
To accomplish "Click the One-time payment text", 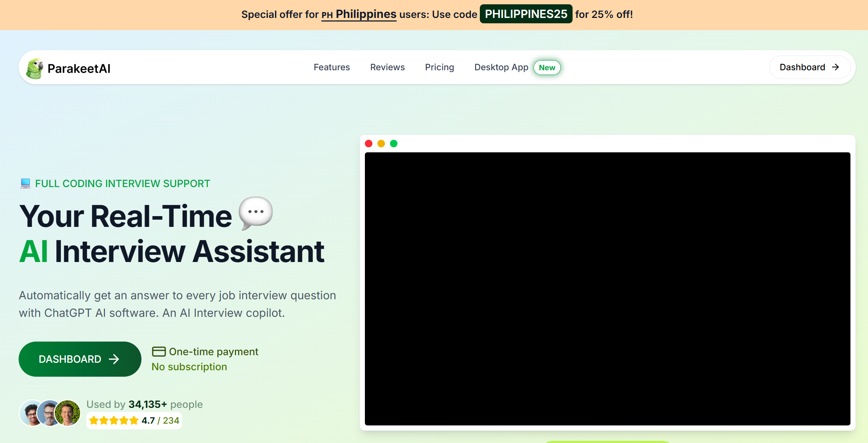I will click(213, 352).
